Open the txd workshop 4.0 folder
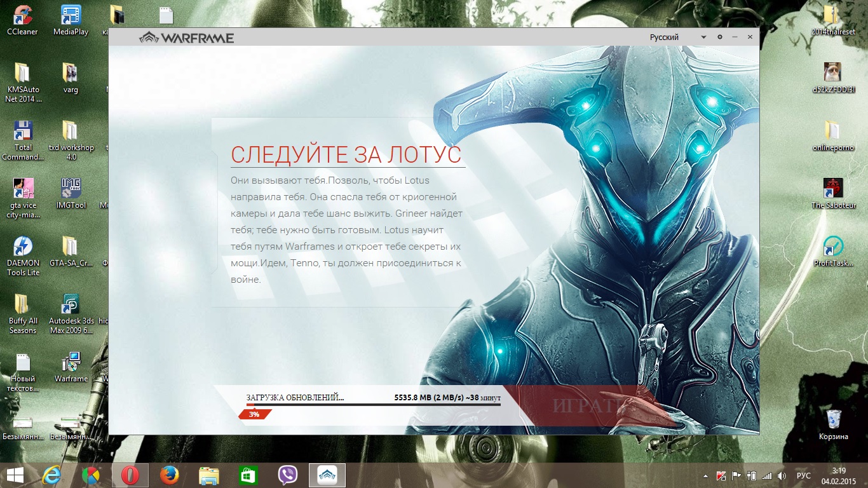 tap(71, 140)
